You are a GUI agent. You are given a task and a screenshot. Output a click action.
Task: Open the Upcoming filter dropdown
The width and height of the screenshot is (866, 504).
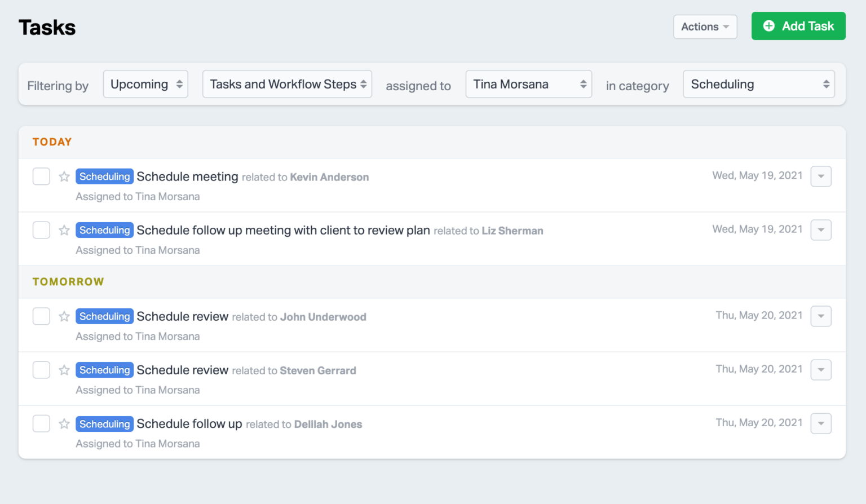click(x=145, y=84)
